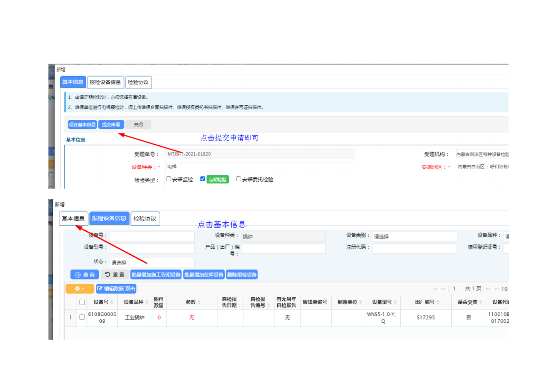Open the orange gear settings menu
Image resolution: width=555 pixels, height=392 pixels.
pos(80,288)
